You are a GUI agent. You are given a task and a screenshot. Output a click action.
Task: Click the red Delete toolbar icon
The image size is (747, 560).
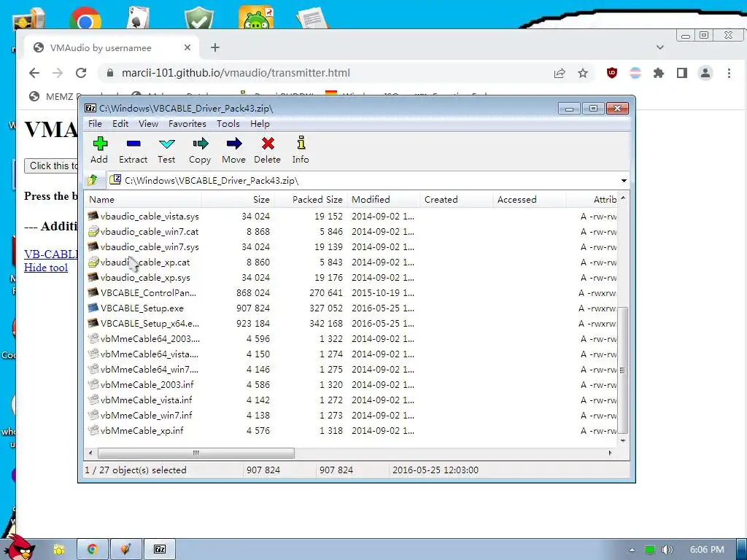click(x=267, y=150)
